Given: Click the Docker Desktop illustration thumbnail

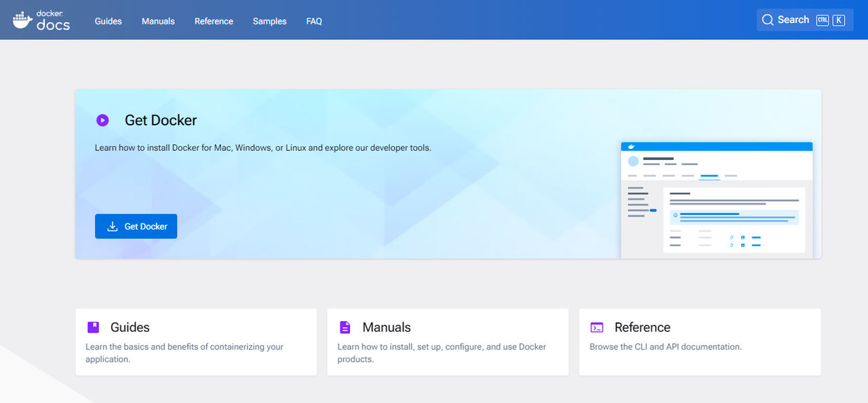Looking at the screenshot, I should pyautogui.click(x=717, y=200).
